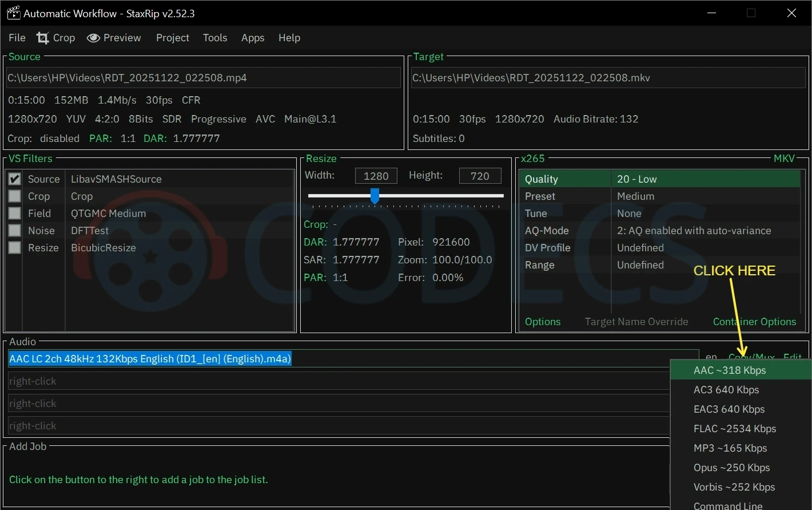Select BicubicResize filter entry
This screenshot has width=812, height=510.
tap(104, 248)
